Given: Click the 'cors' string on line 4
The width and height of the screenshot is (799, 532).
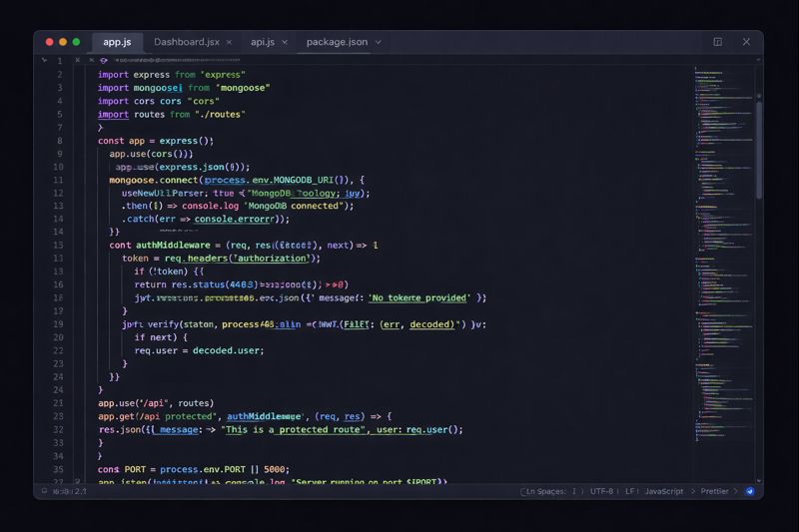Looking at the screenshot, I should [x=203, y=101].
